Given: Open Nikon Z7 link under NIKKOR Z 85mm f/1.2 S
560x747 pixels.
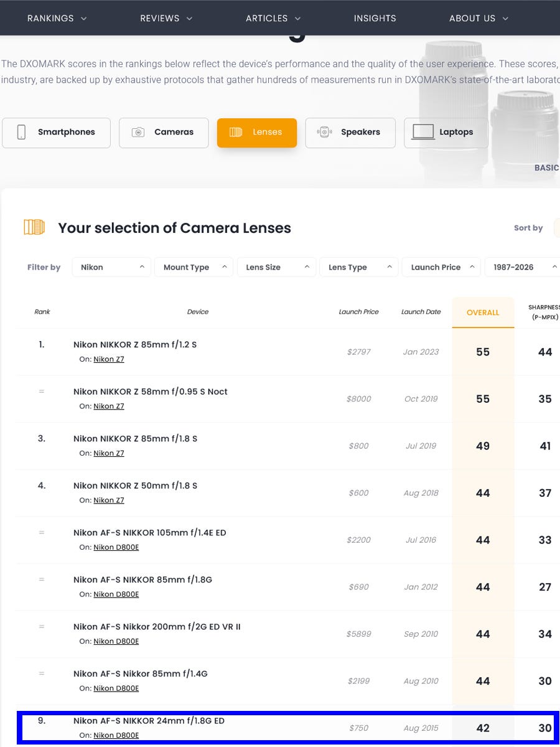Looking at the screenshot, I should point(109,359).
